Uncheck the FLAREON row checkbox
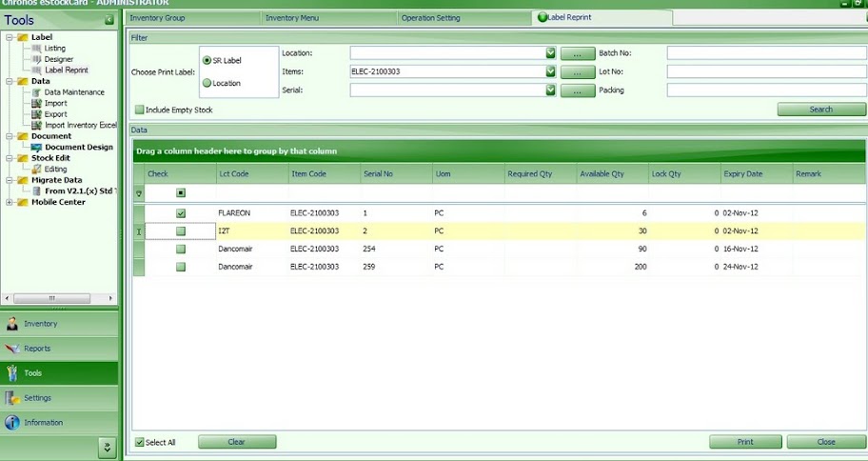 click(x=181, y=213)
